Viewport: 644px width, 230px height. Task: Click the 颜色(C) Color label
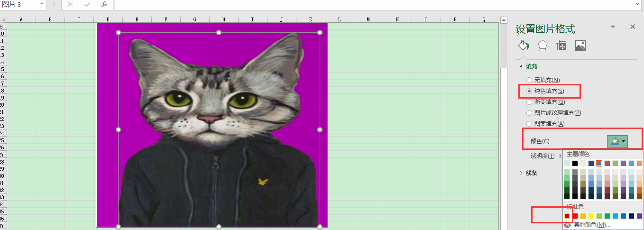(540, 141)
